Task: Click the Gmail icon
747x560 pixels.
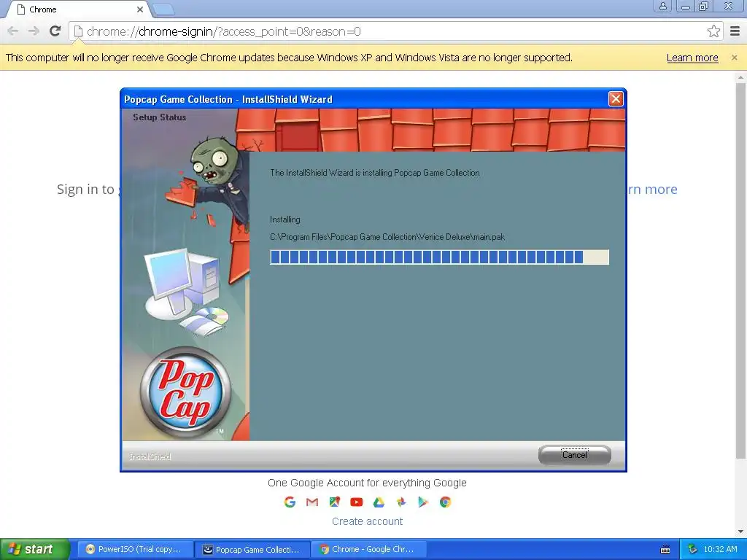Action: coord(312,502)
